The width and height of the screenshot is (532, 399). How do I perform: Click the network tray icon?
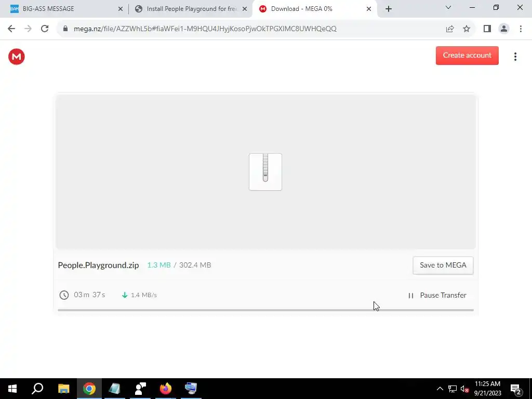coord(453,389)
